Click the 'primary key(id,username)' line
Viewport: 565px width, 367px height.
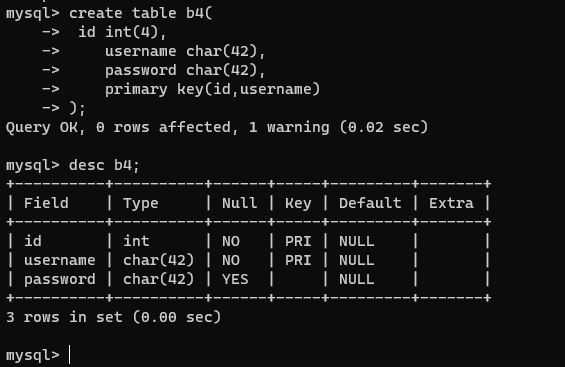(212, 89)
